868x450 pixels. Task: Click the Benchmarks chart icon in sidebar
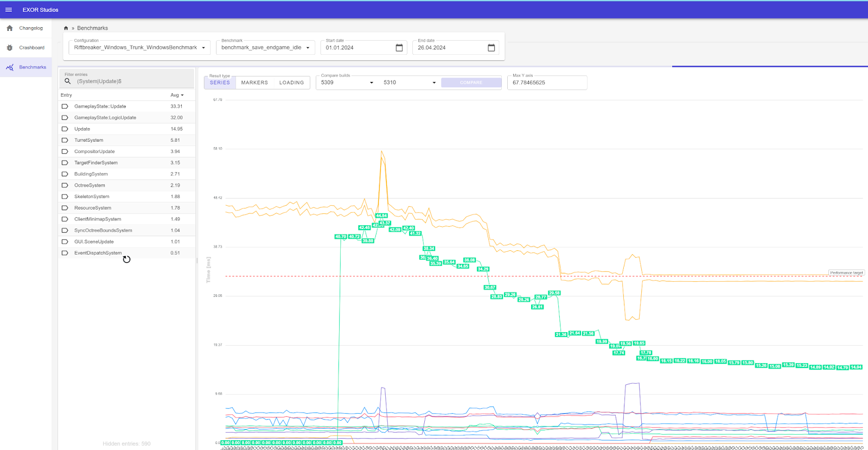pos(10,67)
